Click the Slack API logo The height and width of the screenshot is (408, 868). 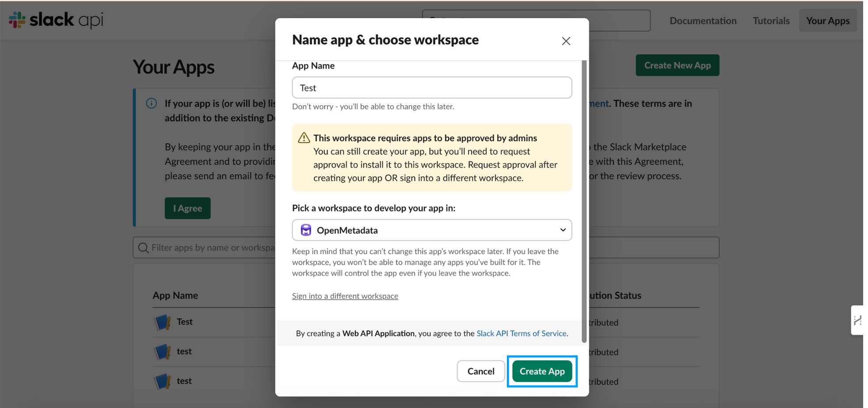pos(56,20)
